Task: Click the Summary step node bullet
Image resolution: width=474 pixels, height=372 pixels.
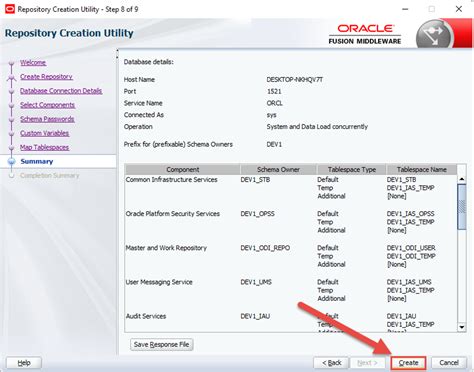Action: point(11,161)
